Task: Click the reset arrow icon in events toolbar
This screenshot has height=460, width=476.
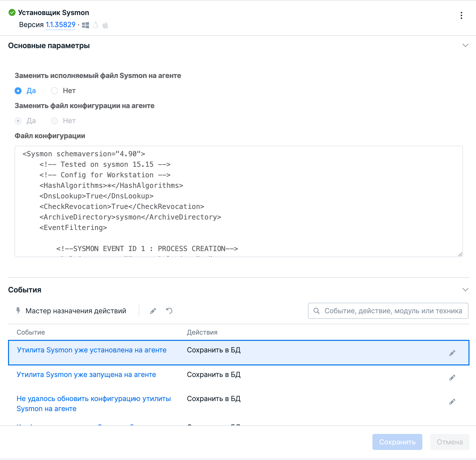Action: [x=169, y=311]
